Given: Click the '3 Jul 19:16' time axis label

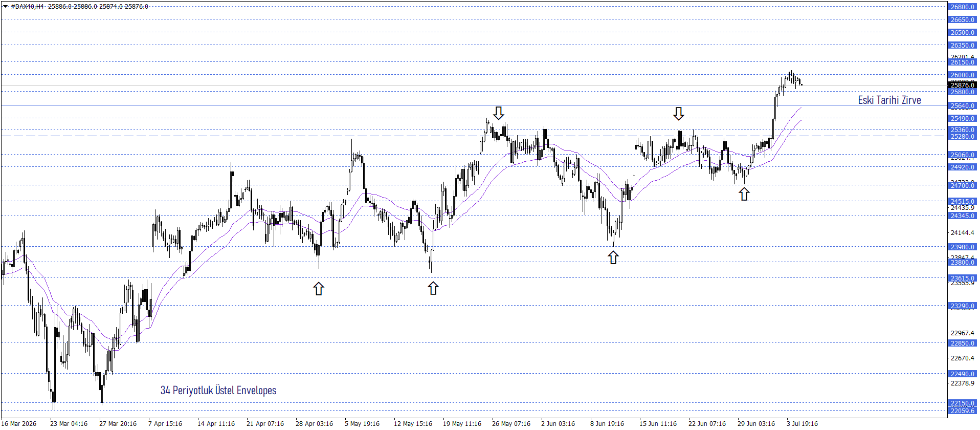Looking at the screenshot, I should 802,423.
